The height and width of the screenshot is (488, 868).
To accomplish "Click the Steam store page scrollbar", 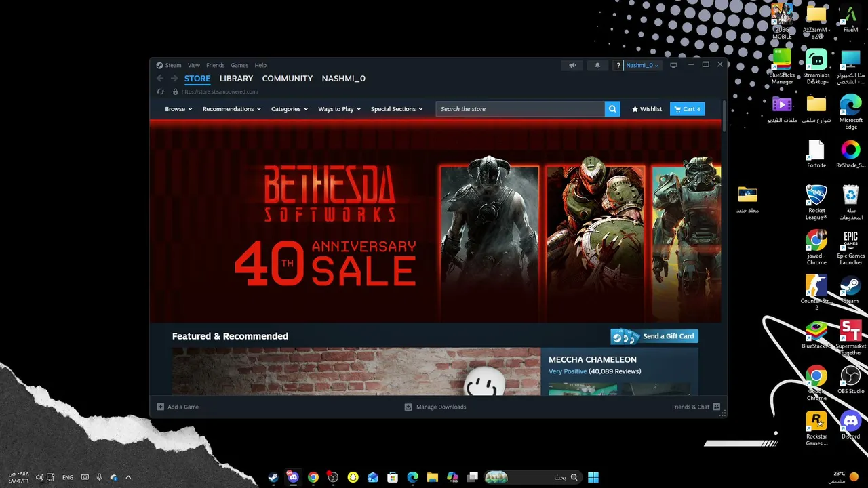I will coord(724,116).
